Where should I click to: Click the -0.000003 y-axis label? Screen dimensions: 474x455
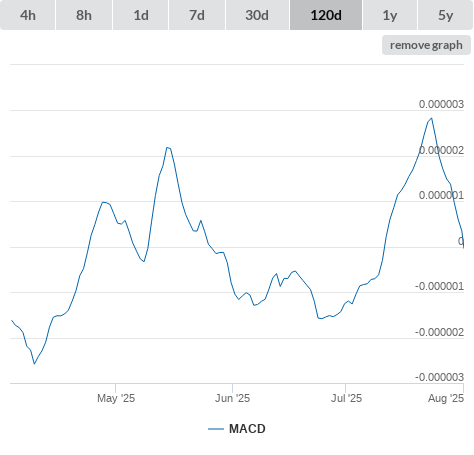coord(439,377)
